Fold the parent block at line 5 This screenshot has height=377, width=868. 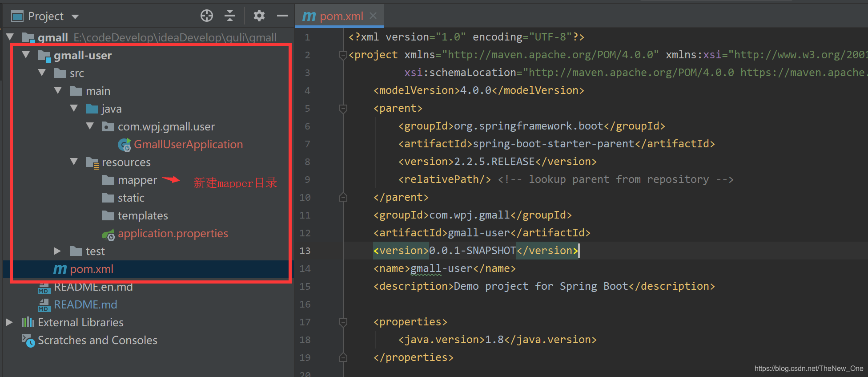(x=343, y=109)
